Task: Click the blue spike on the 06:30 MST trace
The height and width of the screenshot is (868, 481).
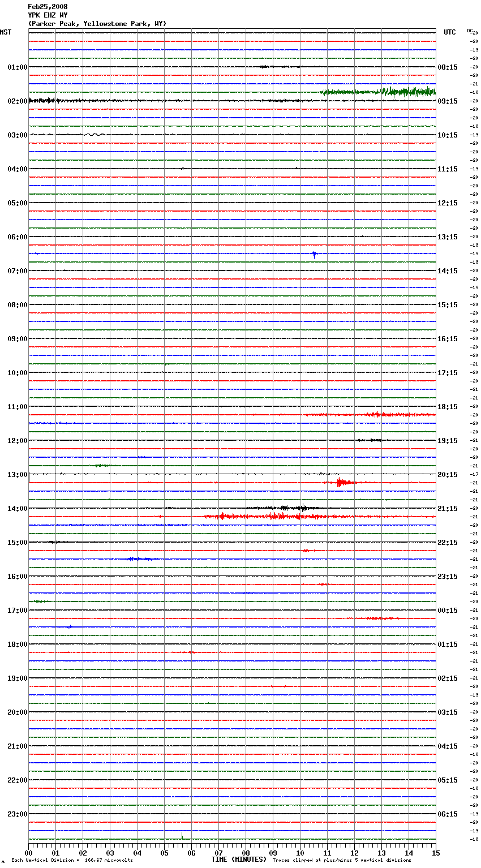Action: coord(315,255)
